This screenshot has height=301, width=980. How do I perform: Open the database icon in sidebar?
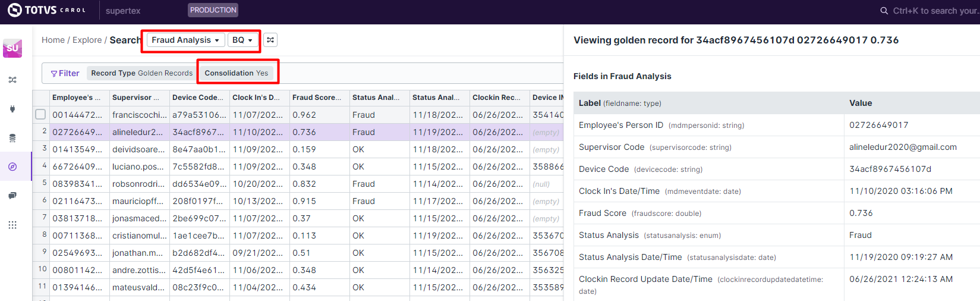coord(12,138)
